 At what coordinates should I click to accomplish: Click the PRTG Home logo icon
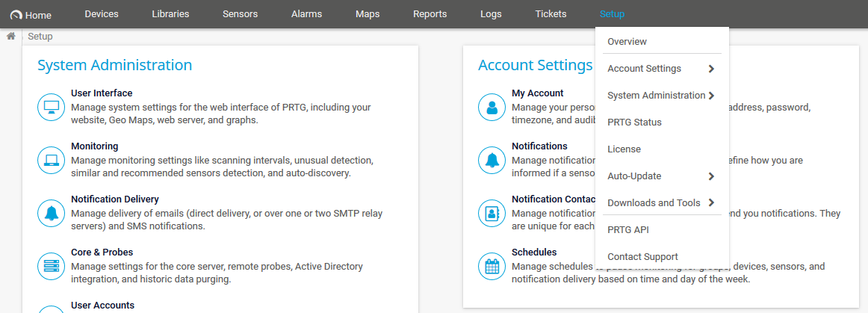pyautogui.click(x=16, y=15)
